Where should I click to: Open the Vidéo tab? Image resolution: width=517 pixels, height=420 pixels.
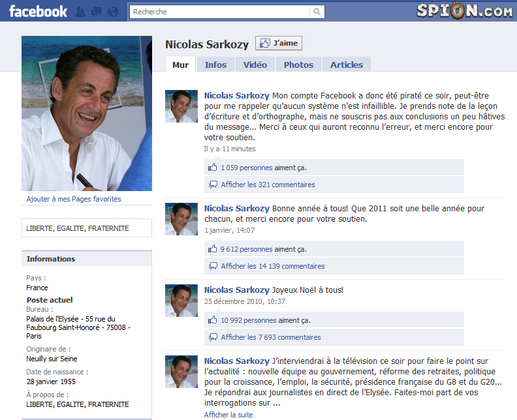[255, 65]
